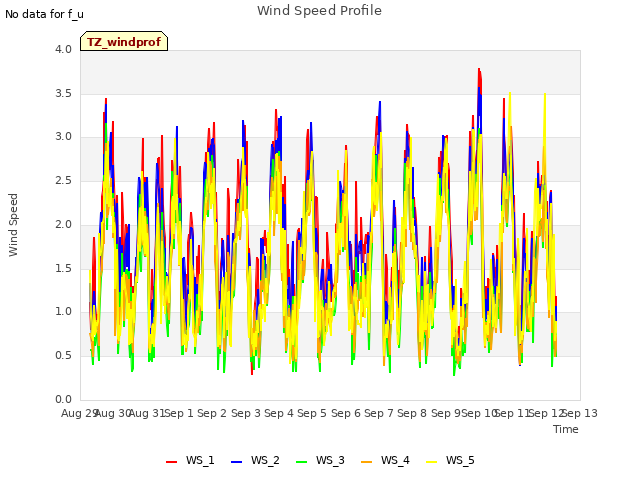Click the WS_3 legend entry

[320, 460]
